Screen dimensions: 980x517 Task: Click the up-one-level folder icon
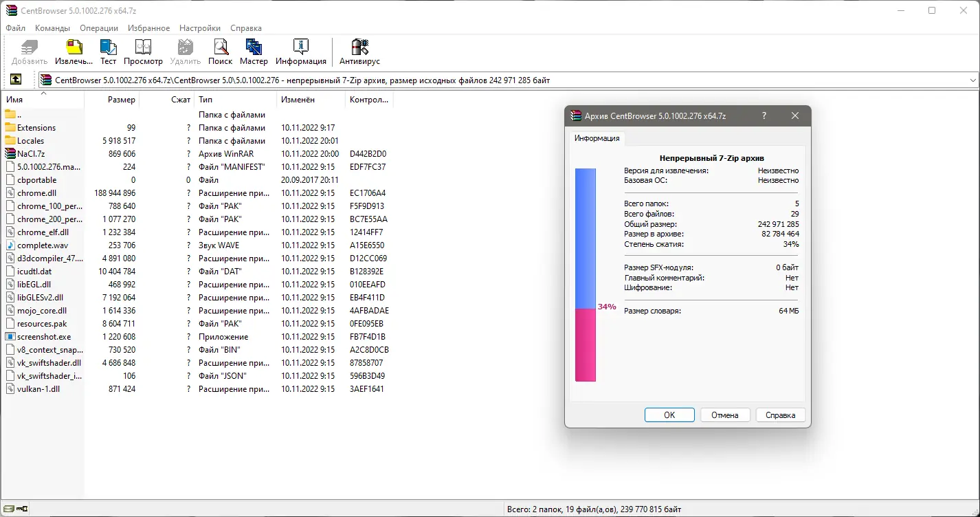[15, 79]
